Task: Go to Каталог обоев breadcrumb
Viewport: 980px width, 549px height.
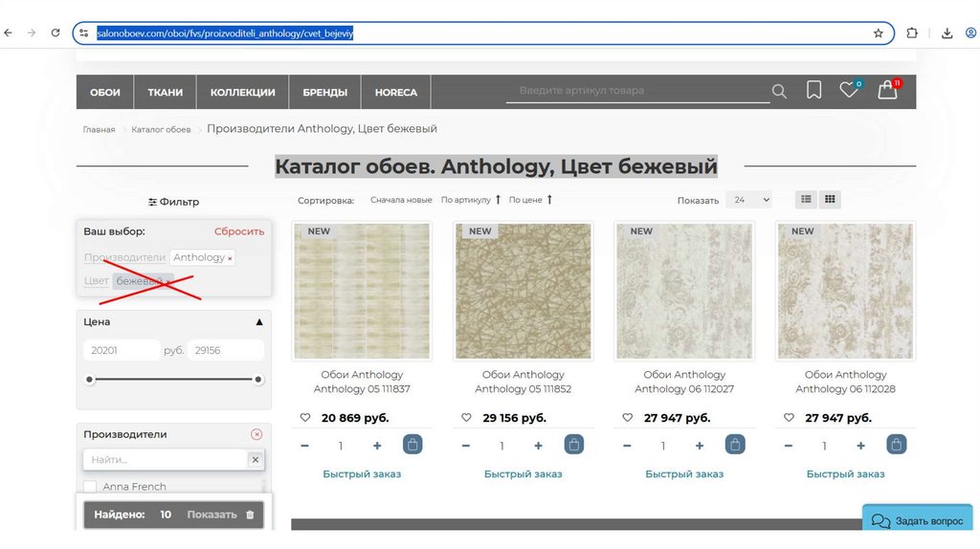Action: pos(161,129)
